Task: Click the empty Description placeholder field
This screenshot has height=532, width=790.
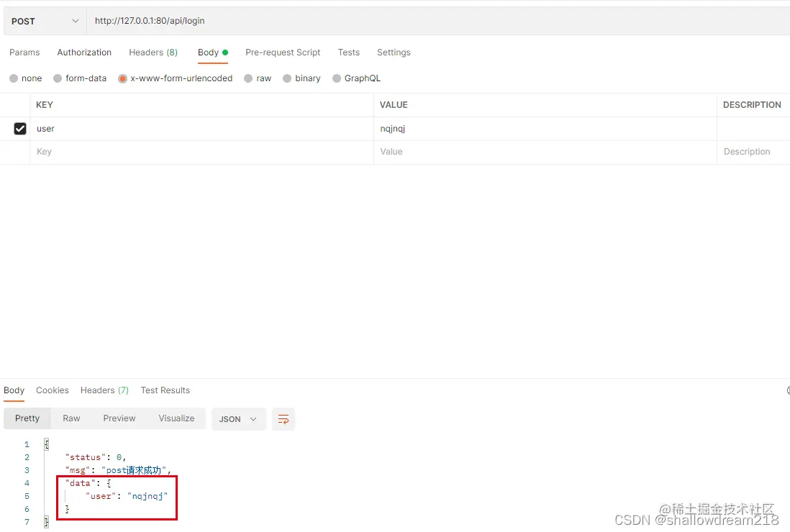Action: tap(753, 152)
